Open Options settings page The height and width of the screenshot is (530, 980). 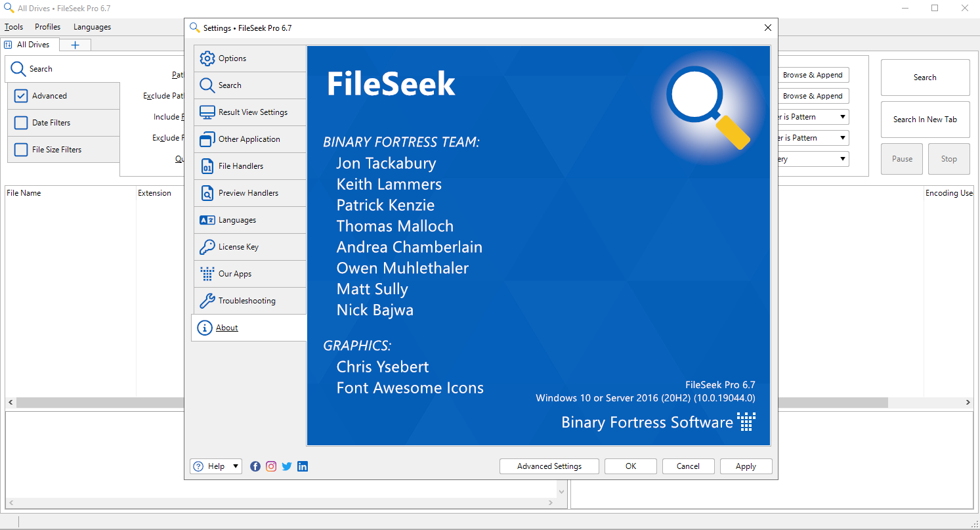click(x=250, y=58)
